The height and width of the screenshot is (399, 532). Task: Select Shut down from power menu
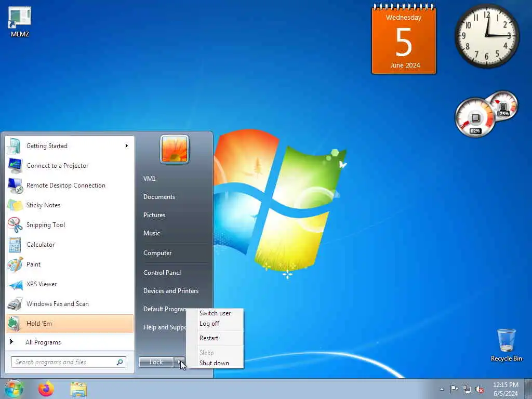click(215, 363)
